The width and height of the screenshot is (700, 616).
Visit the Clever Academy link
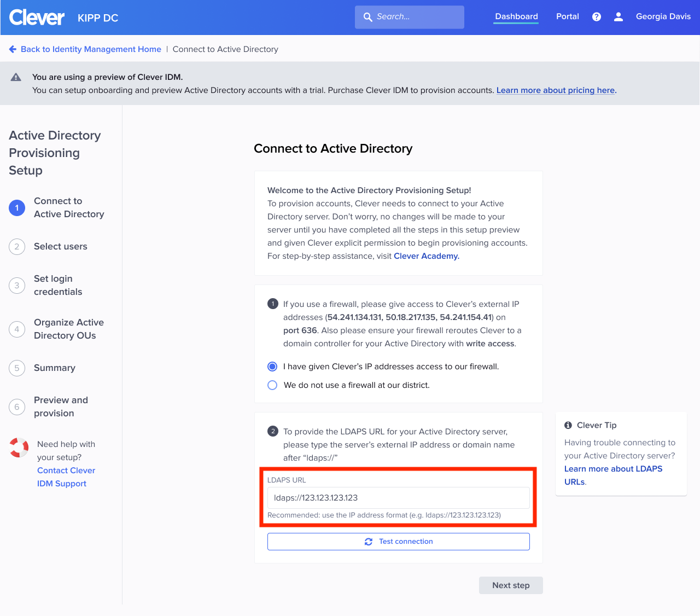click(426, 255)
